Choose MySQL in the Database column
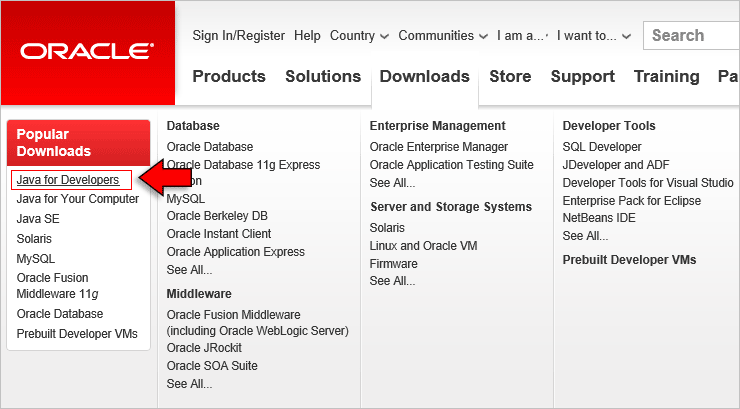This screenshot has height=409, width=740. 185,199
